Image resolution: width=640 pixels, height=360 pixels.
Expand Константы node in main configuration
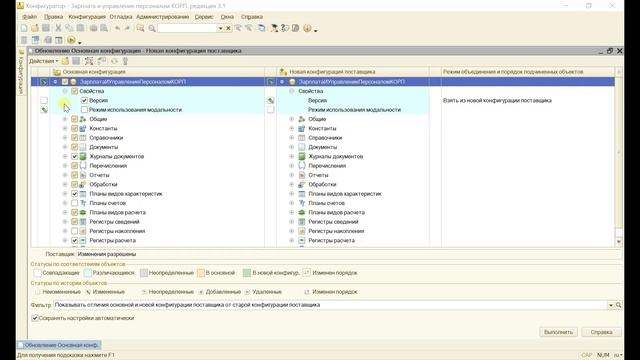[64, 128]
